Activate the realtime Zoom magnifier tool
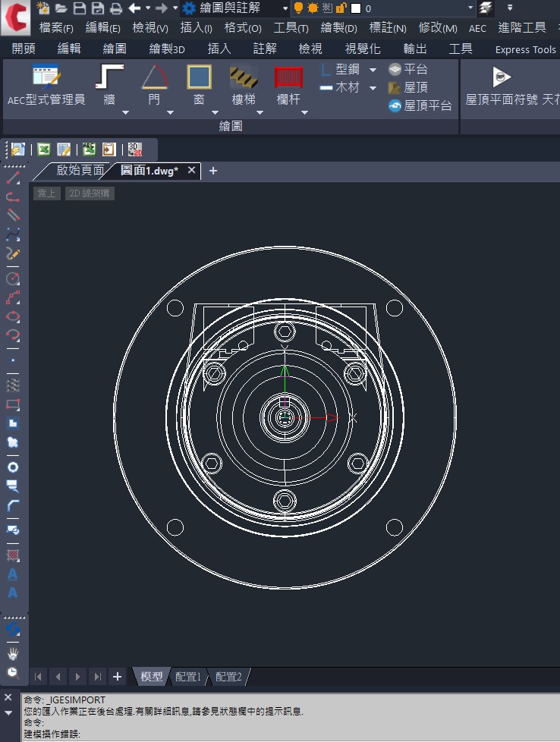560x742 pixels. (x=13, y=672)
